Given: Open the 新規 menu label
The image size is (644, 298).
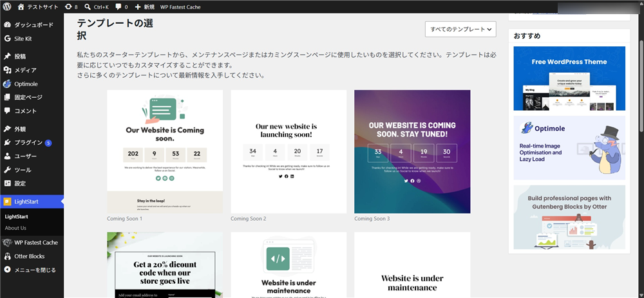Looking at the screenshot, I should click(x=149, y=7).
